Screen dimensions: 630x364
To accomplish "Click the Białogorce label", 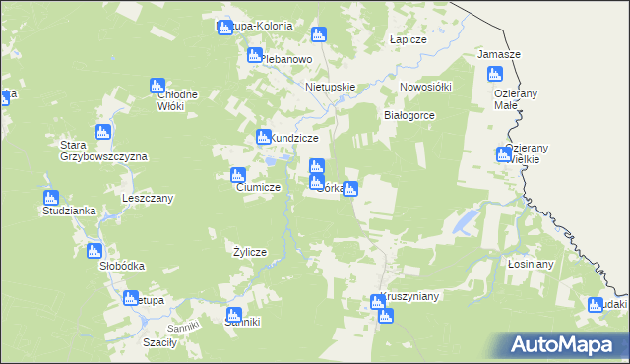I will pyautogui.click(x=409, y=115).
